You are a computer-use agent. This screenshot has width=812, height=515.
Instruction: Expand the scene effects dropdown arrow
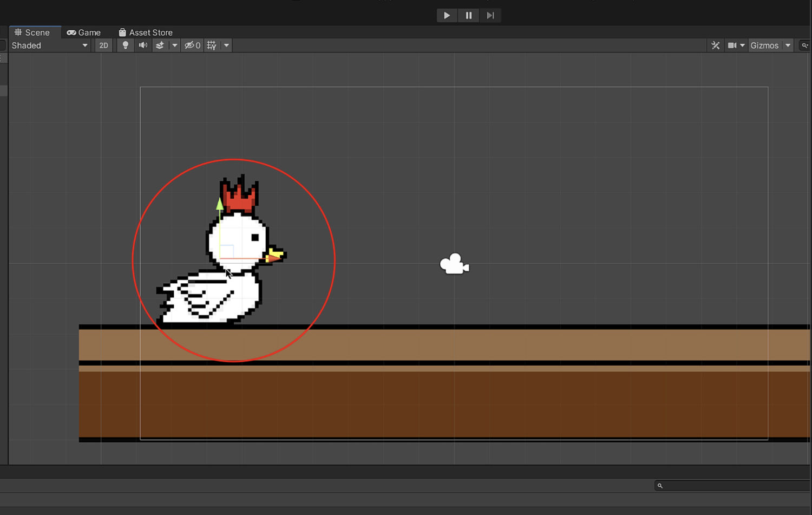pos(174,45)
